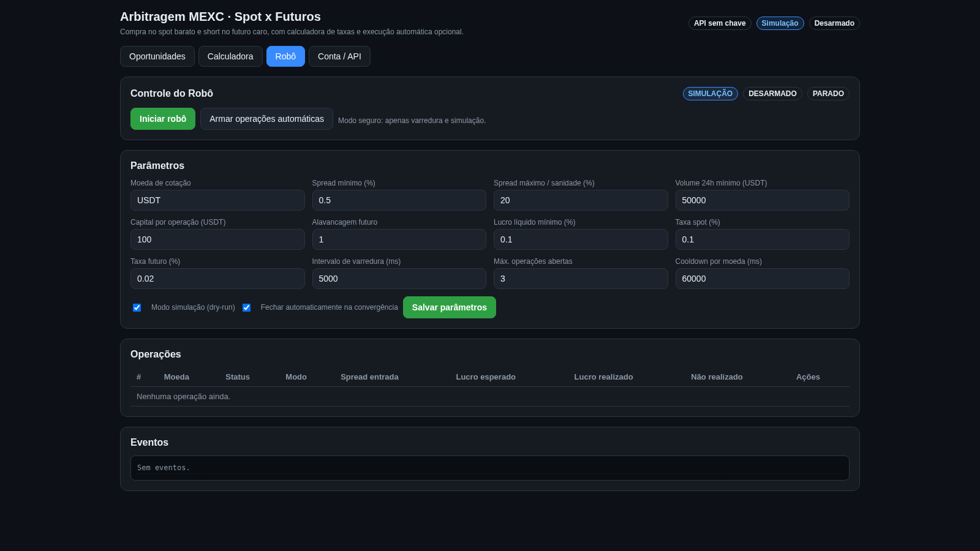The height and width of the screenshot is (551, 980).
Task: Click the 'Sem eventos.' log box
Action: pos(490,468)
